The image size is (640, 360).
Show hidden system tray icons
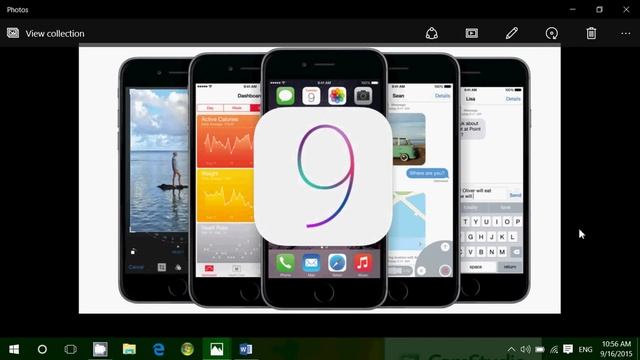(x=511, y=349)
